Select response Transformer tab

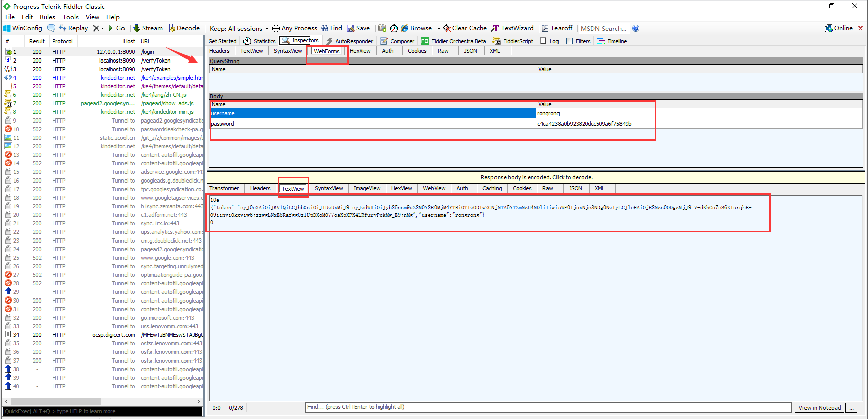pos(224,188)
